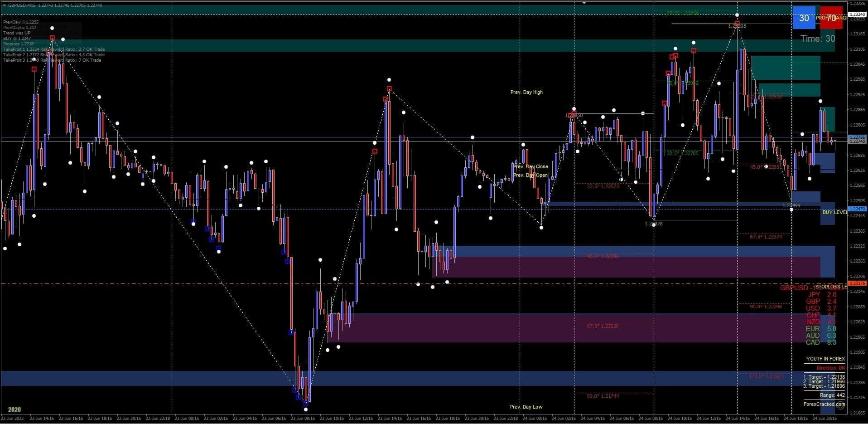Click the blue 1.22470 buy level price tag
This screenshot has width=868, height=424.
857,209
